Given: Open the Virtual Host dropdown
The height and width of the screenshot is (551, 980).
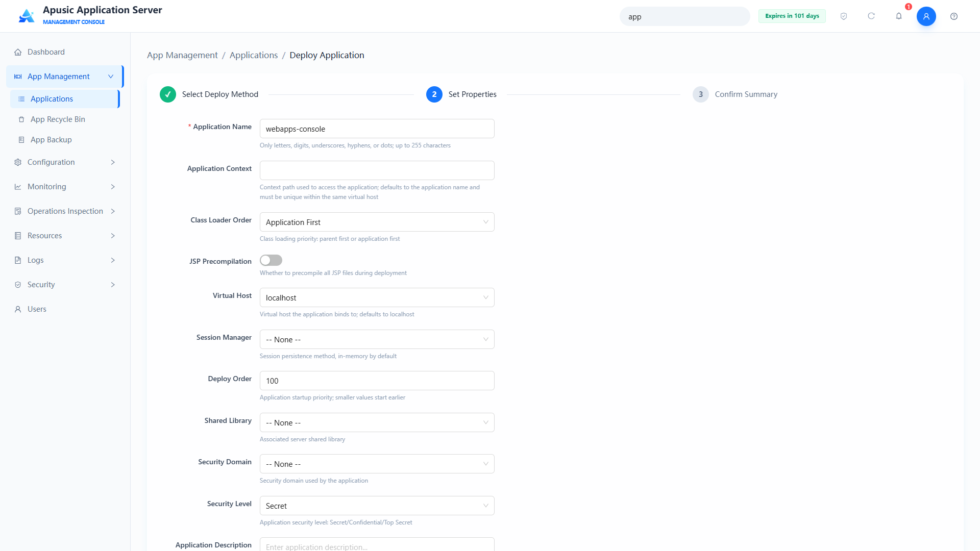Looking at the screenshot, I should (377, 297).
